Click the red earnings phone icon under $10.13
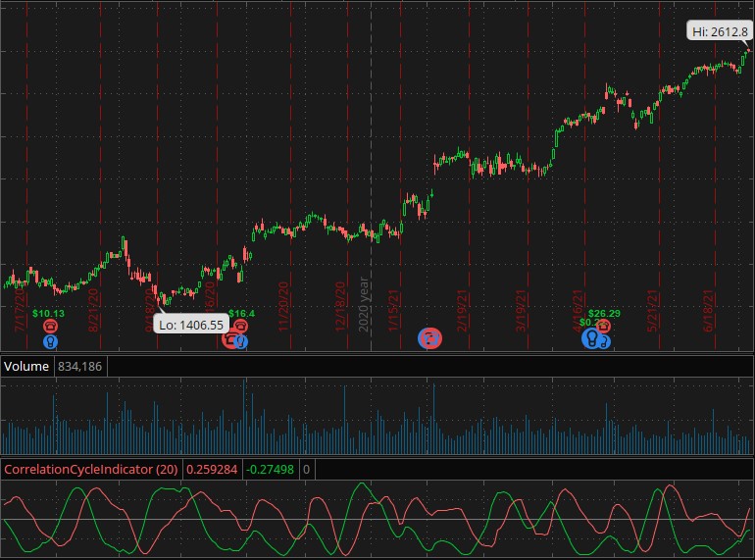Image resolution: width=755 pixels, height=560 pixels. coord(50,326)
